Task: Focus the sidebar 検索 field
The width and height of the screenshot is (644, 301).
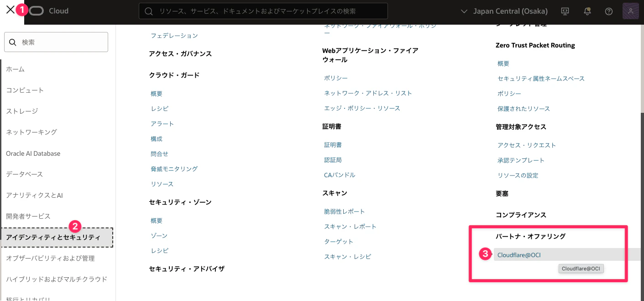Action: click(56, 42)
